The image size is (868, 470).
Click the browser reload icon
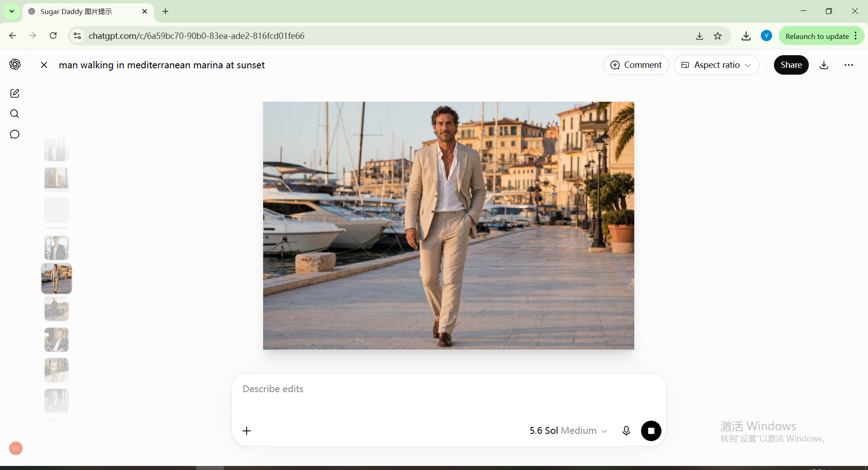click(53, 36)
